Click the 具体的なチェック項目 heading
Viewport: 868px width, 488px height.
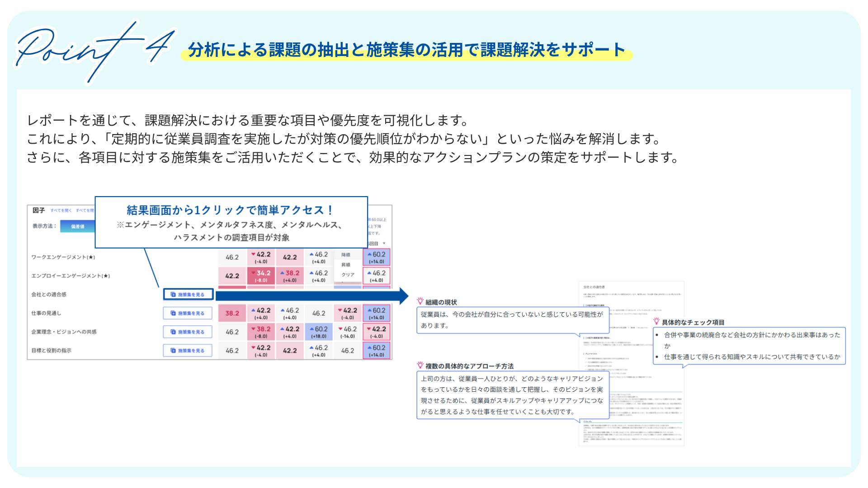693,322
